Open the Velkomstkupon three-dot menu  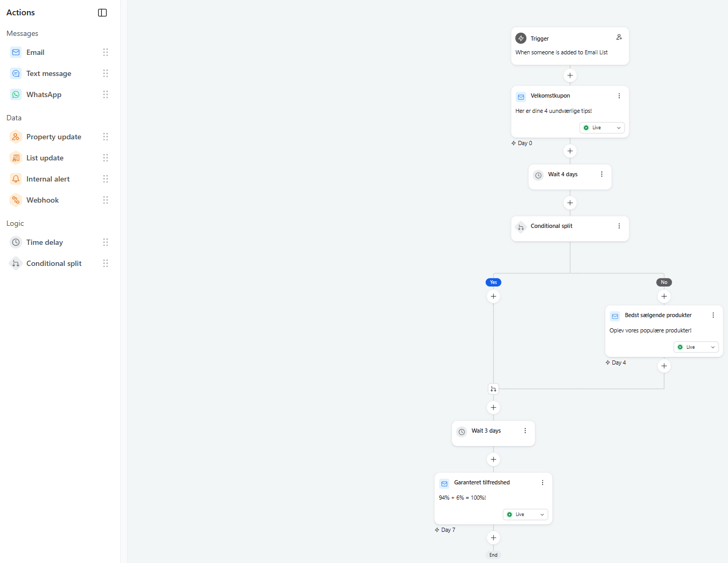(x=619, y=96)
